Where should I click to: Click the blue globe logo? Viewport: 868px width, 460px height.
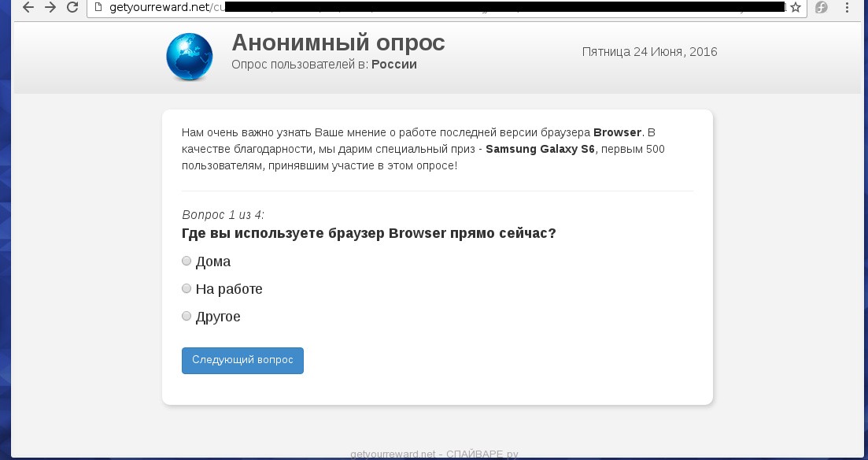190,57
